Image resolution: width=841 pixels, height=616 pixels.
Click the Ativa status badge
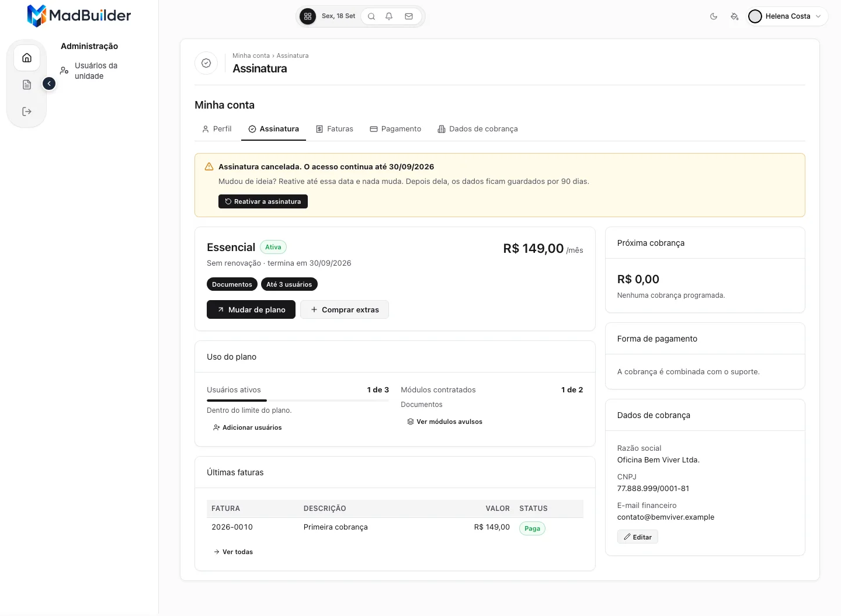[273, 247]
